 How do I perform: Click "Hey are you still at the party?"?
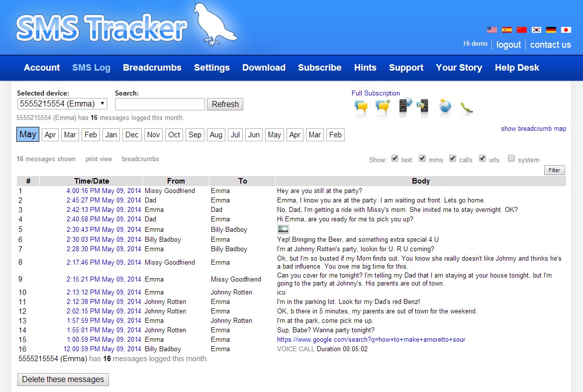(x=319, y=191)
